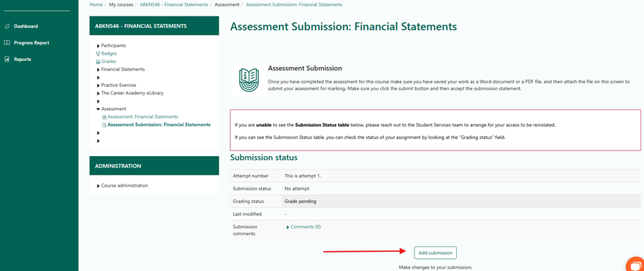Image resolution: width=644 pixels, height=271 pixels.
Task: Open ABKN546 - Financial Statements breadcrumb link
Action: pos(174,5)
